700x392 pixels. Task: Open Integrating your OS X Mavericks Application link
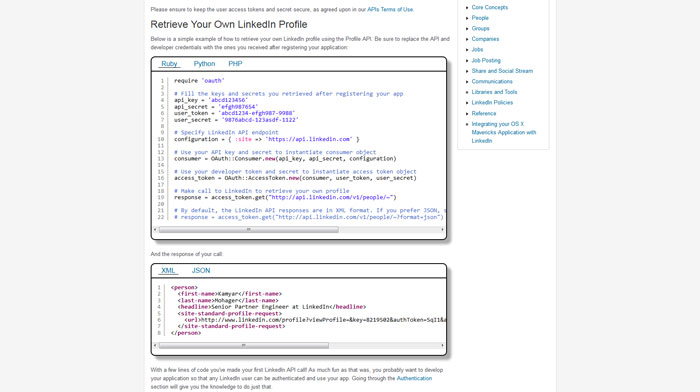coord(504,132)
